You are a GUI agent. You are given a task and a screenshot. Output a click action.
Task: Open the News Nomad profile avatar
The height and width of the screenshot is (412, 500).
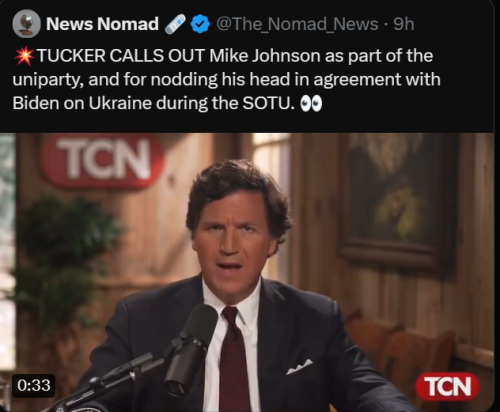click(26, 24)
